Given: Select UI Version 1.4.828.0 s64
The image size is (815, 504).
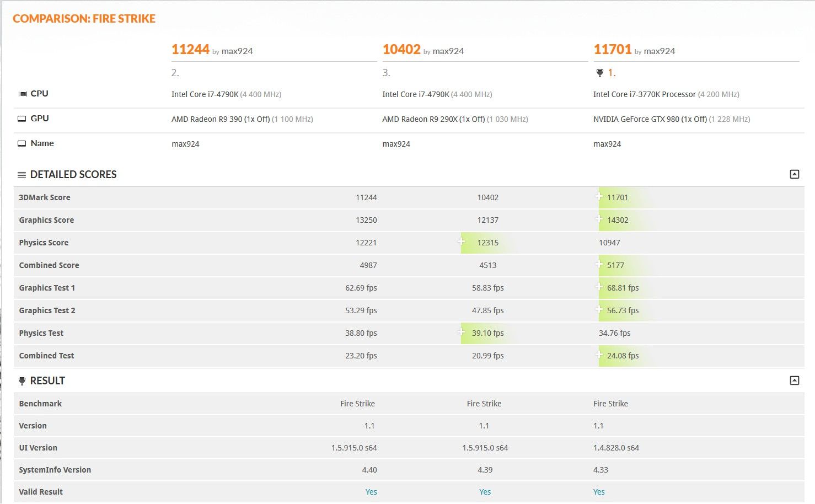Looking at the screenshot, I should tap(616, 448).
